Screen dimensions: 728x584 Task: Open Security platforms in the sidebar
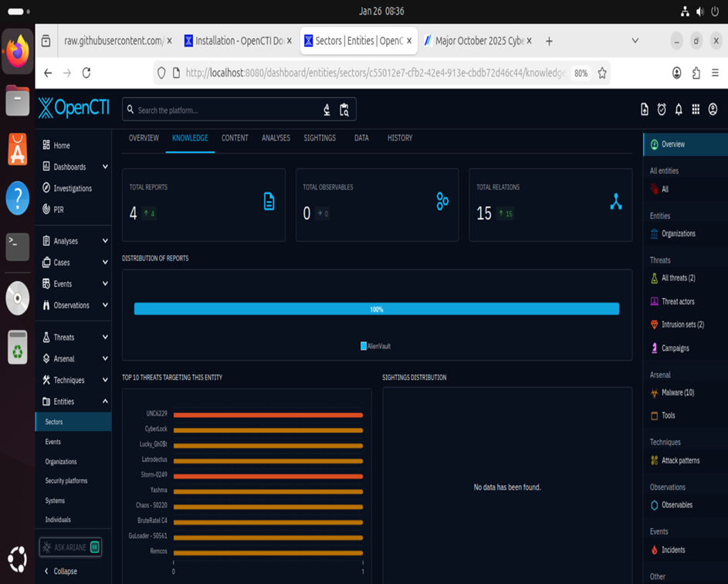[66, 480]
